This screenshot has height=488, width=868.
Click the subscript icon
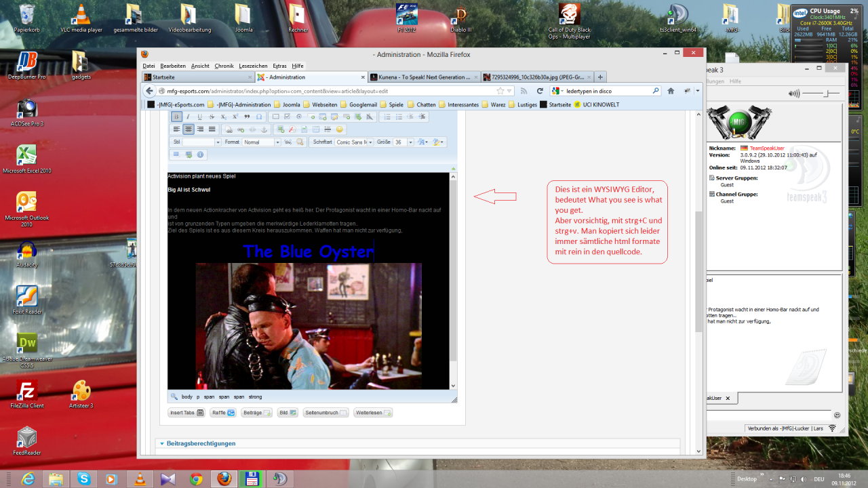coord(223,117)
